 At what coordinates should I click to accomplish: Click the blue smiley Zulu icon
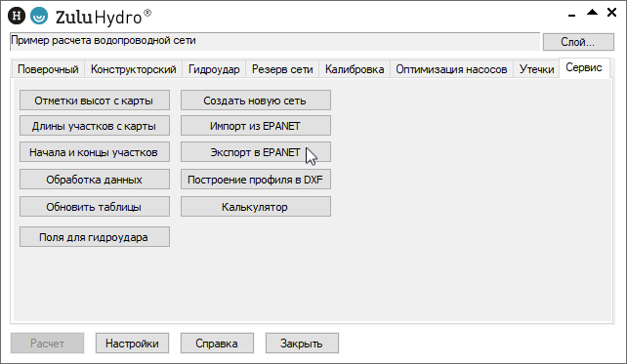point(39,16)
